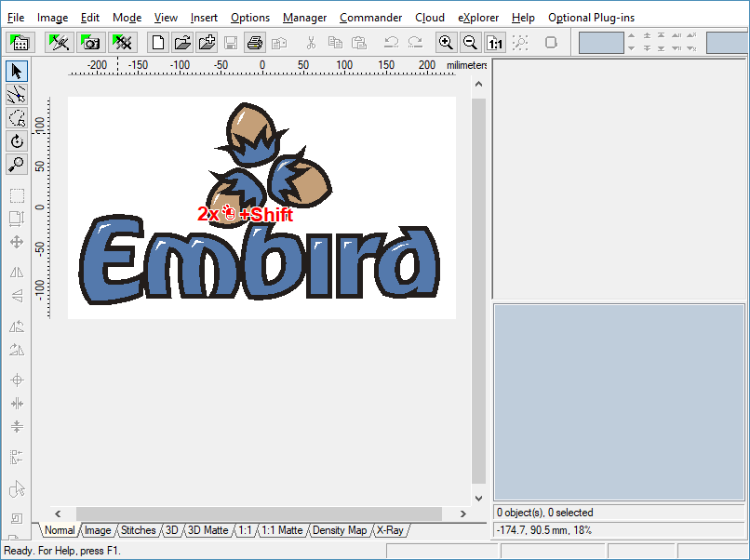Pick the rotate tool in left toolbar
Screen dimensions: 750x560
[17, 141]
